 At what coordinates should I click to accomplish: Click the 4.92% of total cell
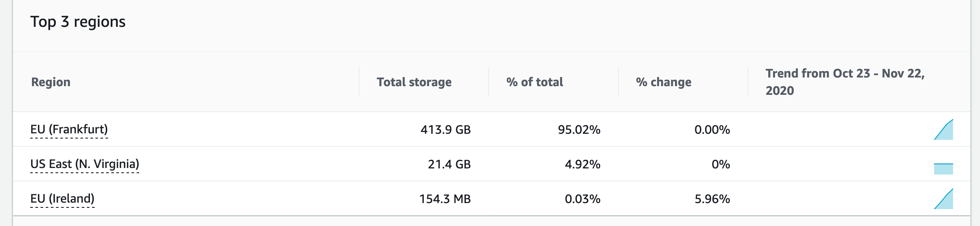point(582,164)
